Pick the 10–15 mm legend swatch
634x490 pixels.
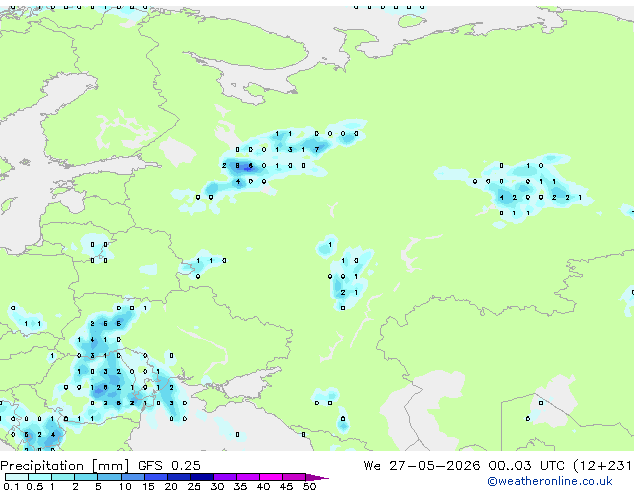point(133,477)
